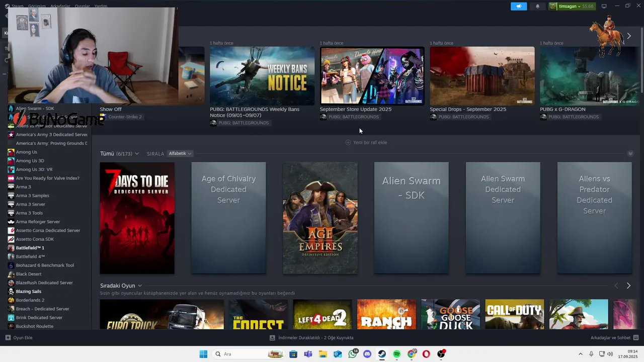Open the Left 4 Dead 2 recommendation

[323, 314]
